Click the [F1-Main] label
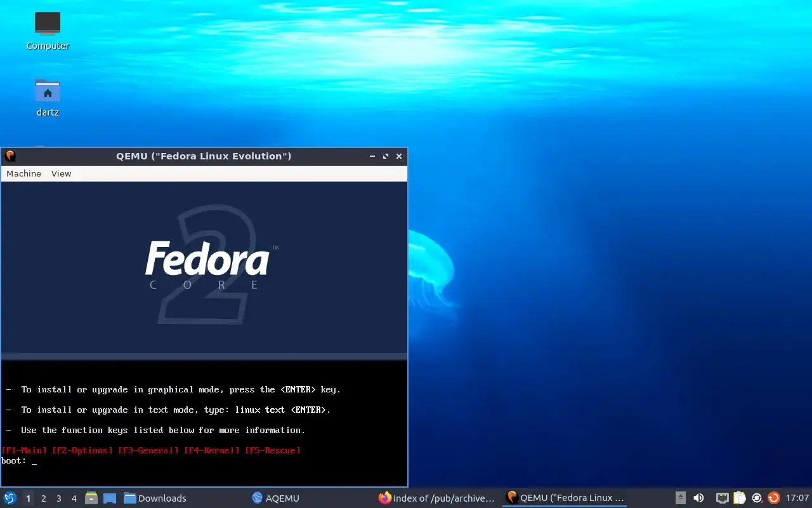Screen dimensions: 812x508 tap(24, 450)
